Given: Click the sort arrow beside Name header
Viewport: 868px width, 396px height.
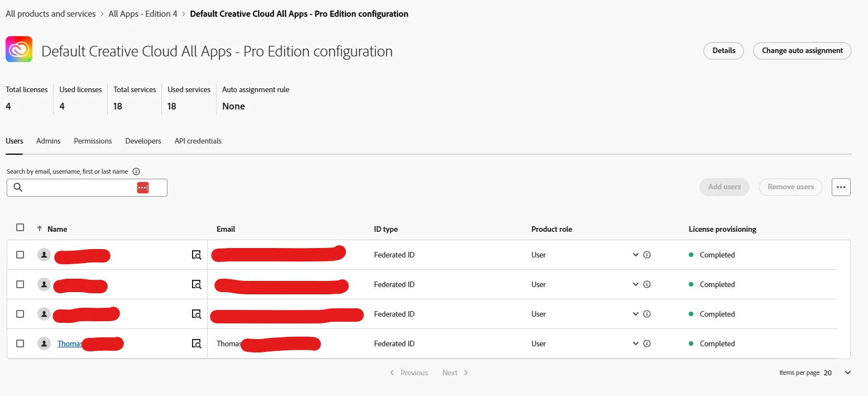Looking at the screenshot, I should click(x=40, y=229).
